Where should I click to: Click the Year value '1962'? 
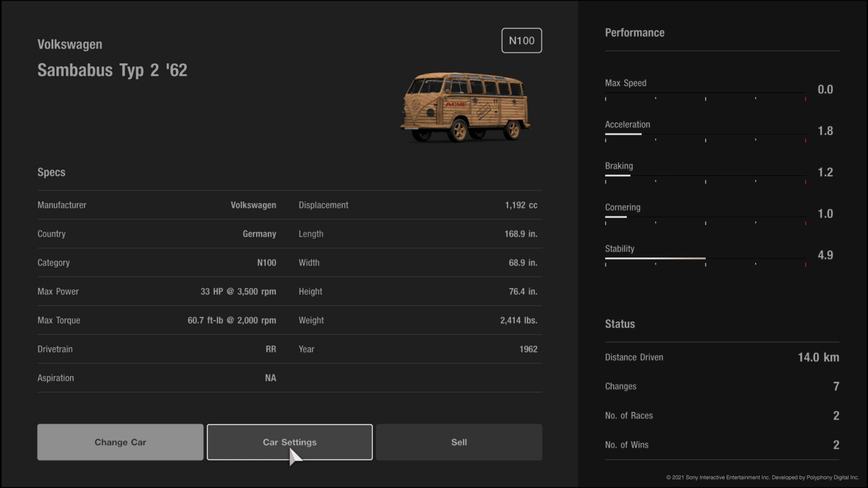(528, 349)
